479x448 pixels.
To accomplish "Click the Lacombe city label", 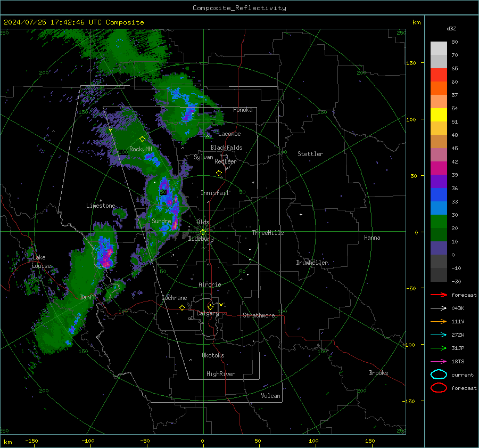I will tap(229, 134).
